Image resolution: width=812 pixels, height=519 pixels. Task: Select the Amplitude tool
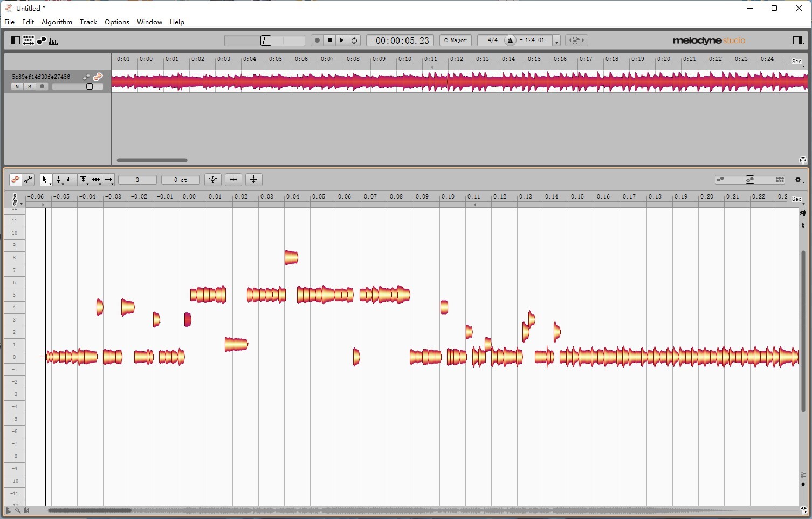coord(84,180)
